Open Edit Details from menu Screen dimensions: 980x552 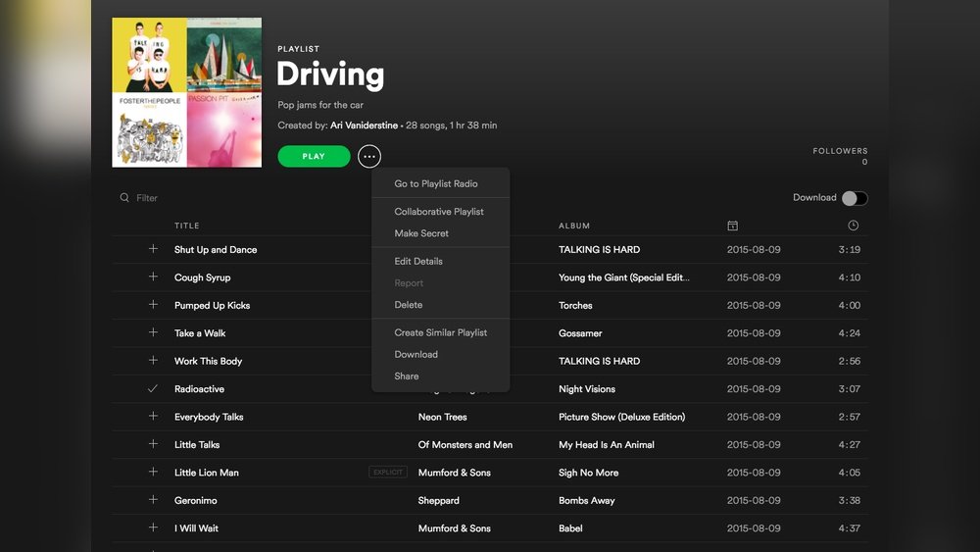click(x=418, y=262)
